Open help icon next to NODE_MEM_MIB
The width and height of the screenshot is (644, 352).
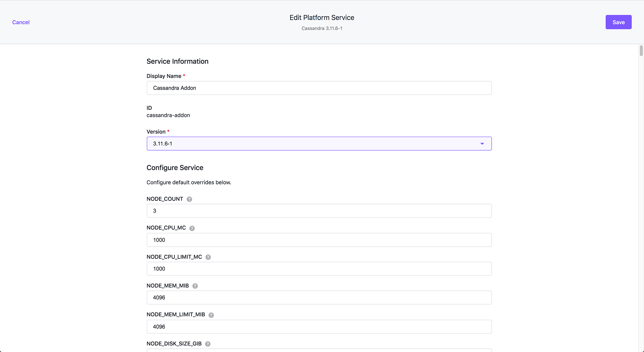click(x=195, y=286)
